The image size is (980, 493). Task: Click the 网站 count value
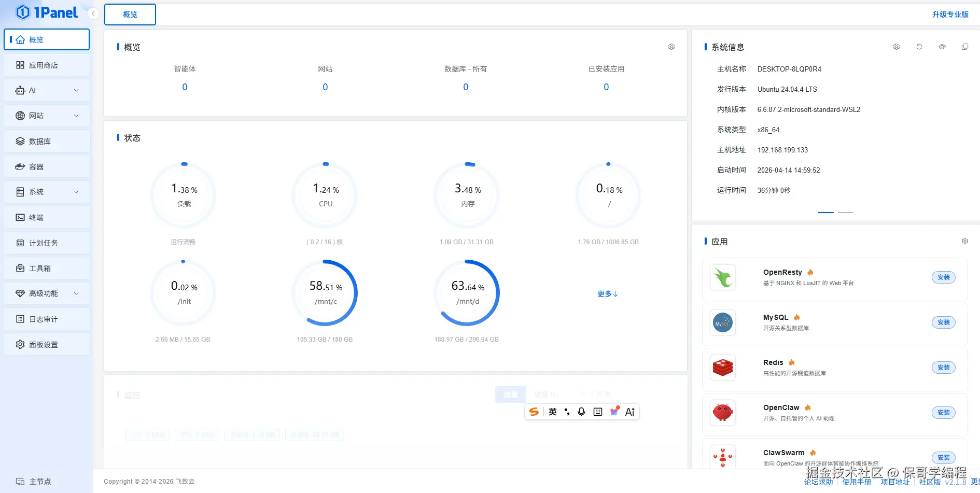325,87
